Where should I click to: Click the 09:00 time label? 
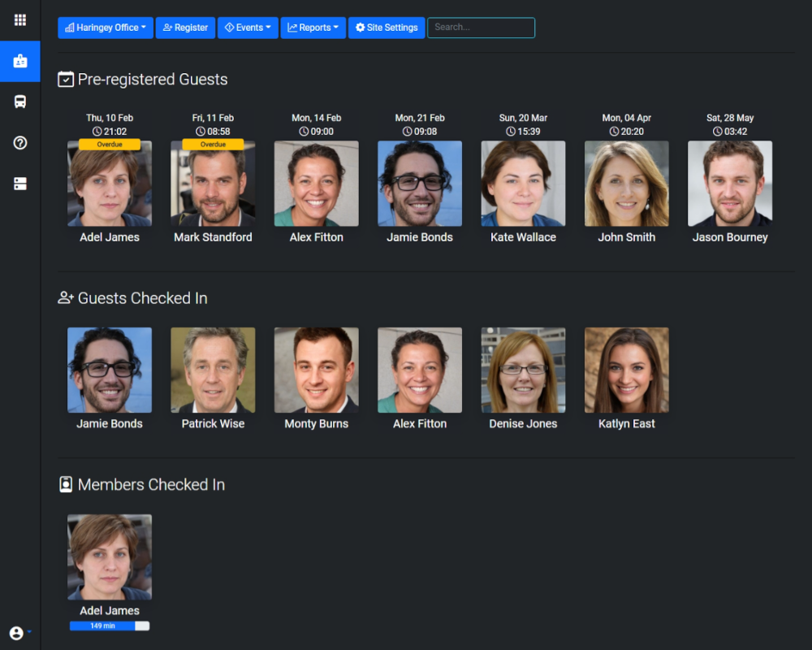coord(317,132)
